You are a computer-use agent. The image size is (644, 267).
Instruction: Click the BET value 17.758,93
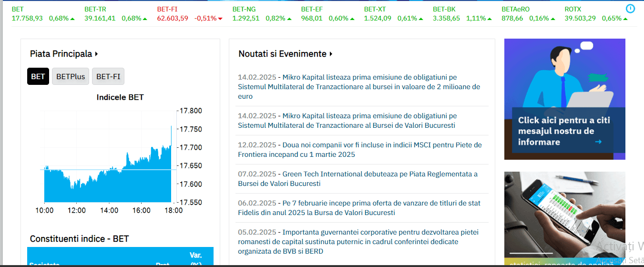coord(27,18)
